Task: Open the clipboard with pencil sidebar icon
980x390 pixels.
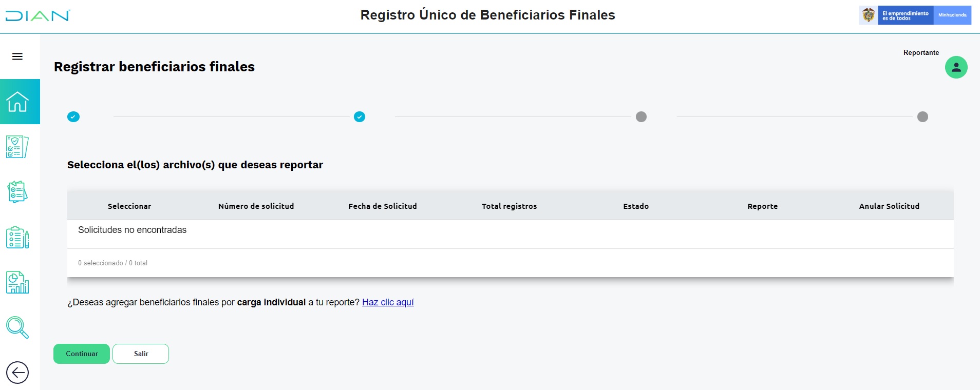Action: pos(17,237)
